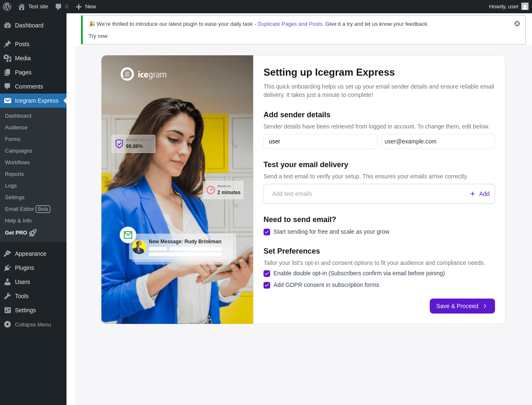Screen dimensions: 532x405
Task: Open the comments bubble icon in admin bar
Action: coord(59,7)
